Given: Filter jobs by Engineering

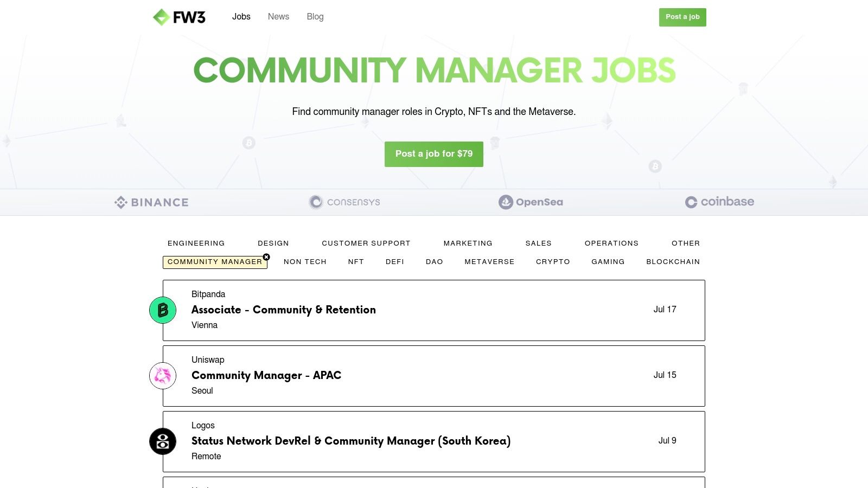Looking at the screenshot, I should pos(196,243).
